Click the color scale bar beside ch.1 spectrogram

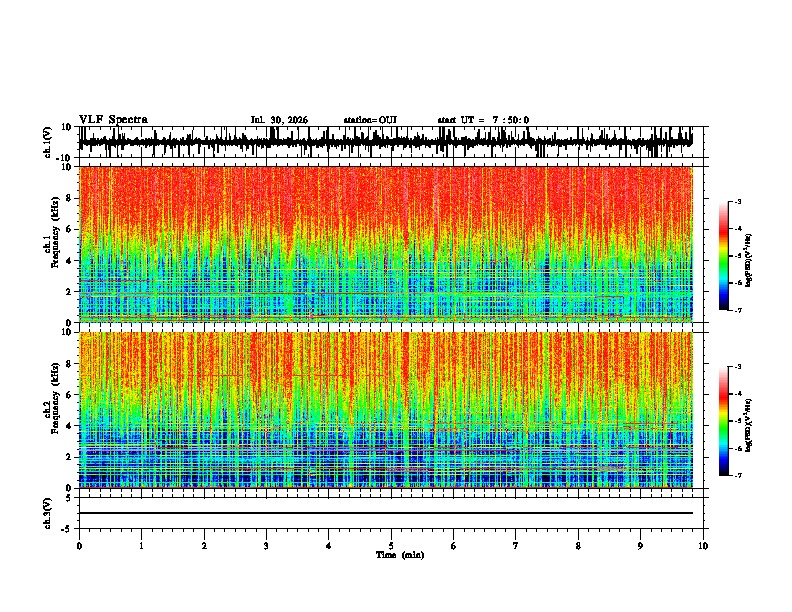724,256
